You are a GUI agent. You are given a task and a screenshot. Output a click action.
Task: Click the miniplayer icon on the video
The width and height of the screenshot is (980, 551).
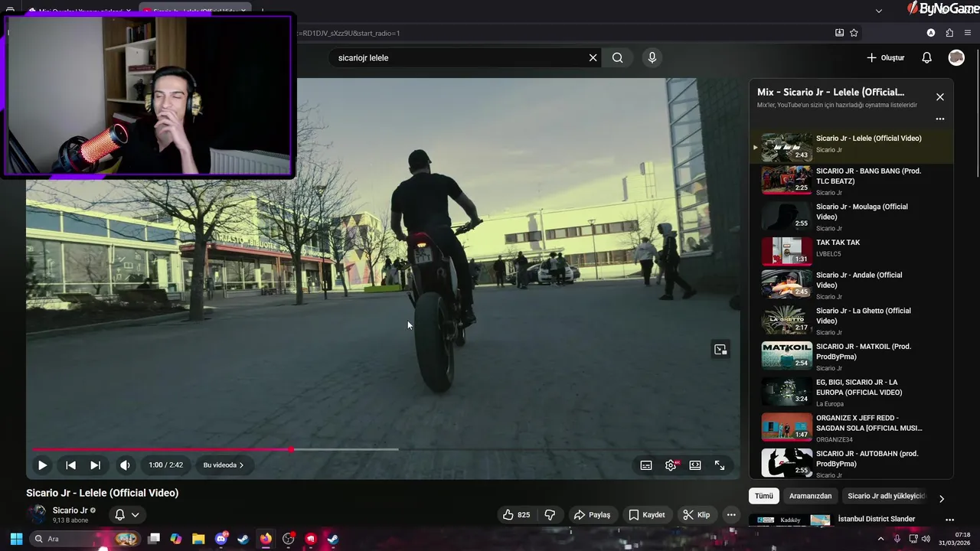tap(720, 350)
